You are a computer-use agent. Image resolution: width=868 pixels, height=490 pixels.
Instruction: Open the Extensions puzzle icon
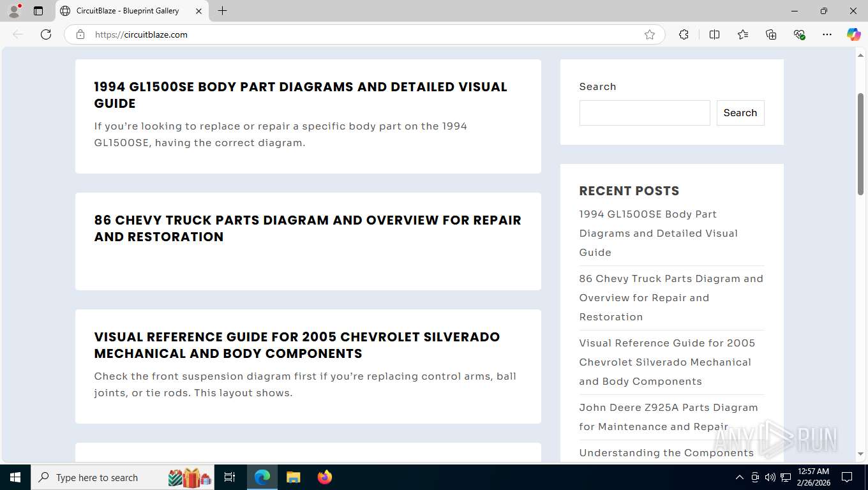click(684, 34)
